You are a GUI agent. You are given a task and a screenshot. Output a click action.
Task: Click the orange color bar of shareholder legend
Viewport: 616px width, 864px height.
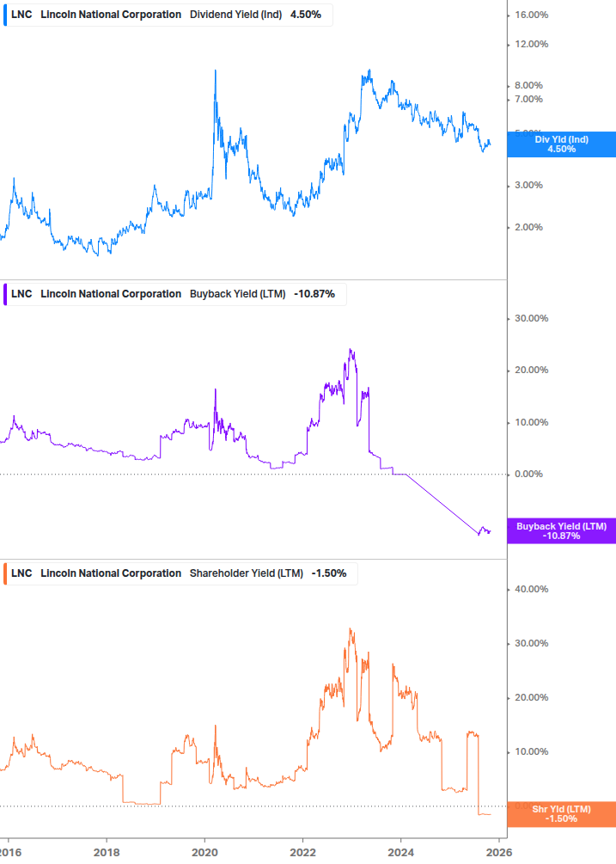(x=5, y=573)
